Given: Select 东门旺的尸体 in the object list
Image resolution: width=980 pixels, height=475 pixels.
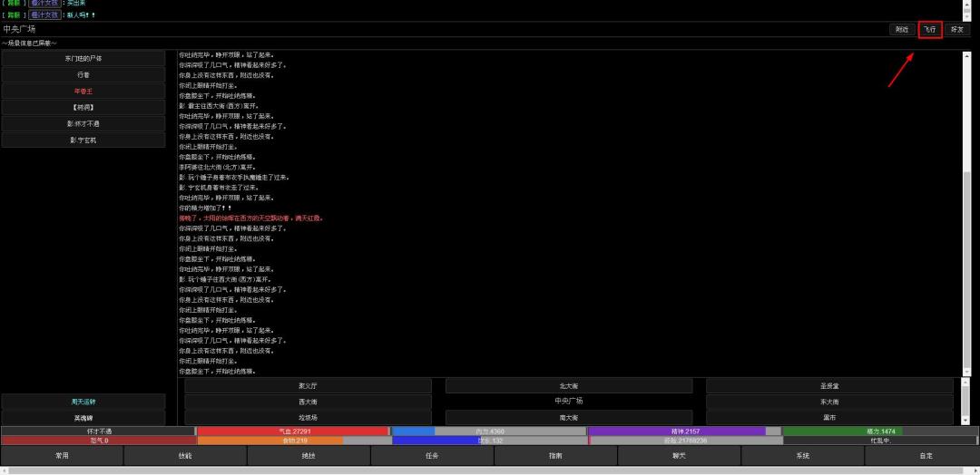Looking at the screenshot, I should (83, 59).
